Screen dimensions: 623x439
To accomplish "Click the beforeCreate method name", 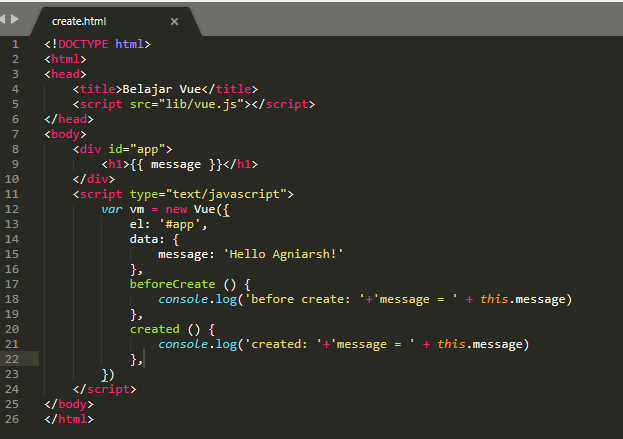I will pyautogui.click(x=172, y=284).
